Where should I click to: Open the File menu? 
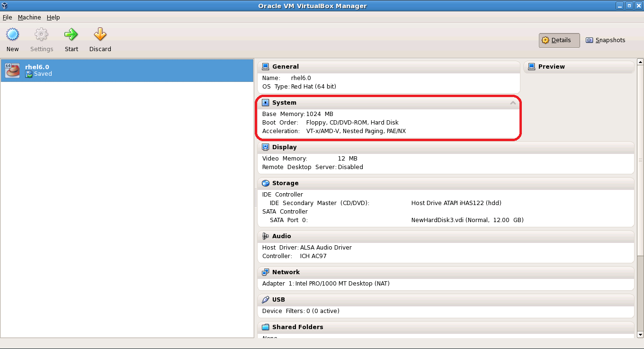pos(7,18)
